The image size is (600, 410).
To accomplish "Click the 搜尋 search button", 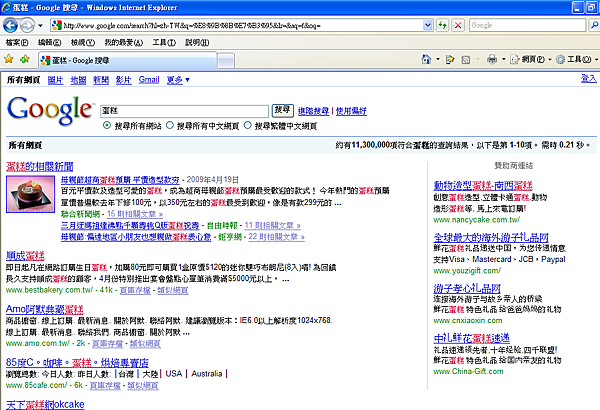I will pyautogui.click(x=283, y=110).
